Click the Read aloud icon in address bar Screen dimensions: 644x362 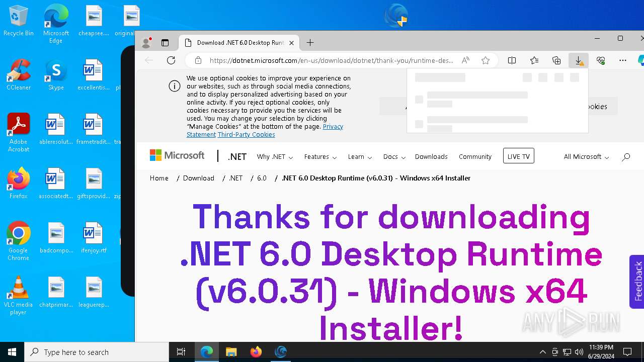[x=465, y=60]
